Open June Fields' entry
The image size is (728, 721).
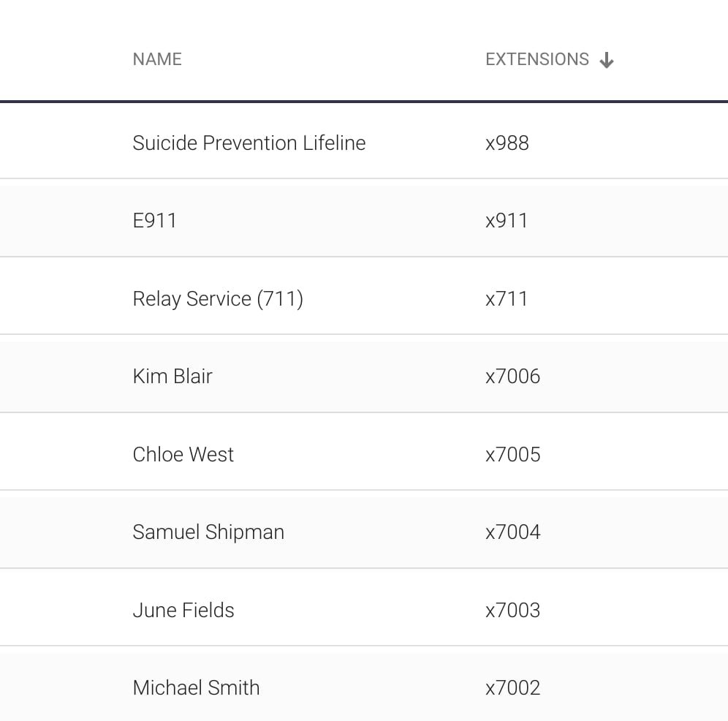pyautogui.click(x=183, y=611)
